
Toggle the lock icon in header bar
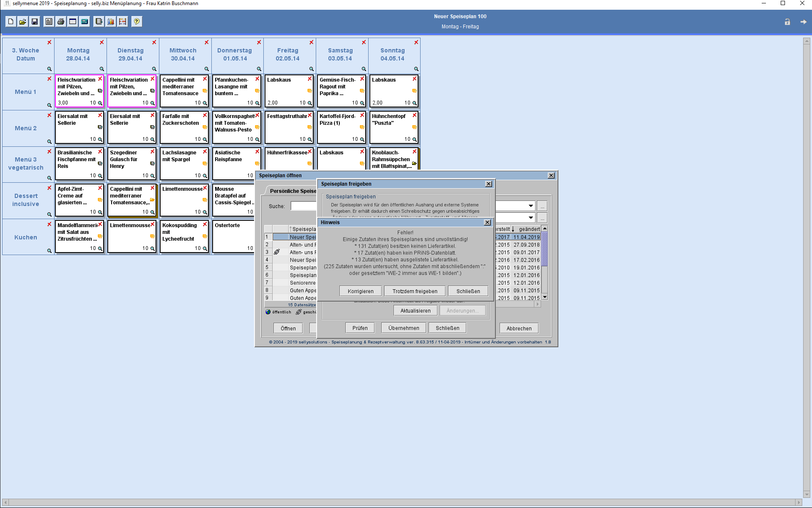point(787,22)
